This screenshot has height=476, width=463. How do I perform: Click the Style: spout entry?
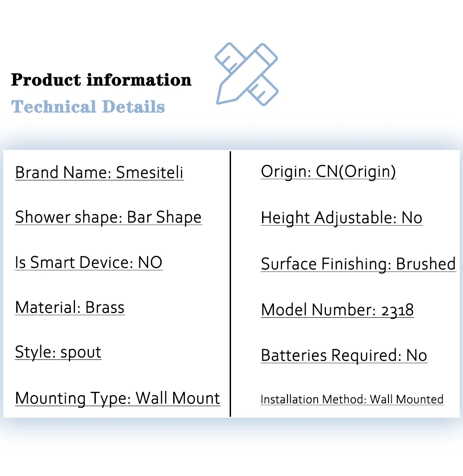(x=58, y=352)
